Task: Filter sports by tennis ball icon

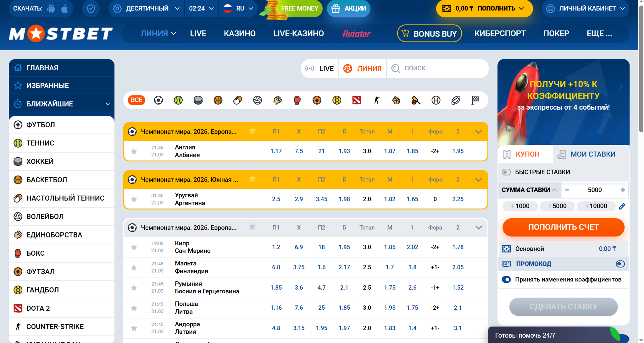Action: click(x=178, y=100)
